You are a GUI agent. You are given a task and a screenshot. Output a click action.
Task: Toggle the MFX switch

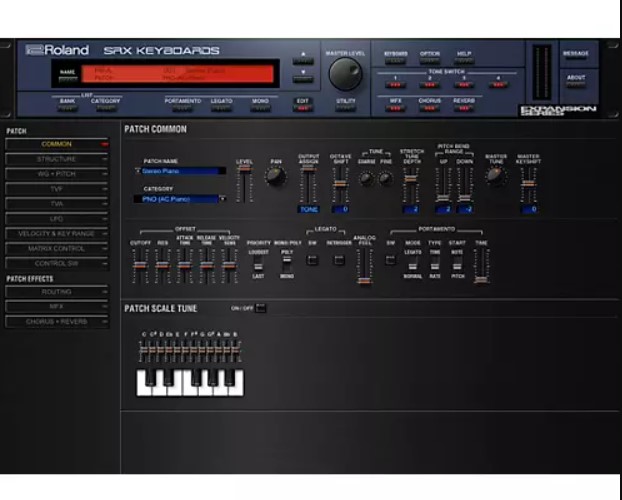(x=395, y=108)
